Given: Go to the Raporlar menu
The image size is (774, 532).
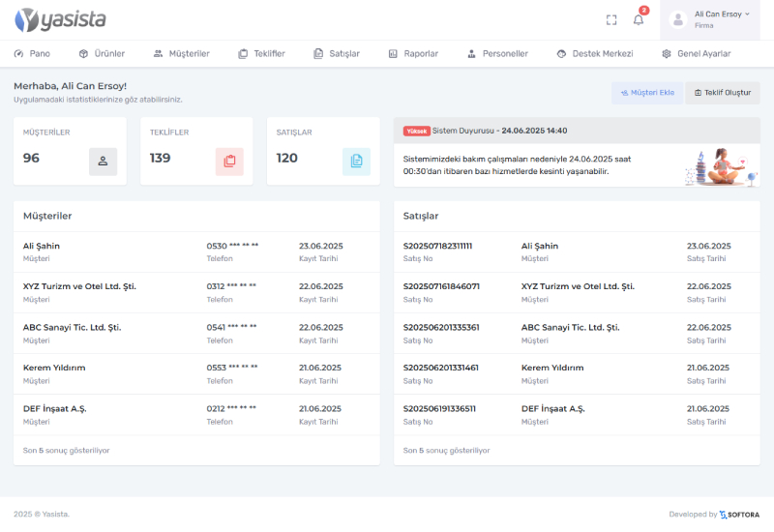Looking at the screenshot, I should click(413, 54).
